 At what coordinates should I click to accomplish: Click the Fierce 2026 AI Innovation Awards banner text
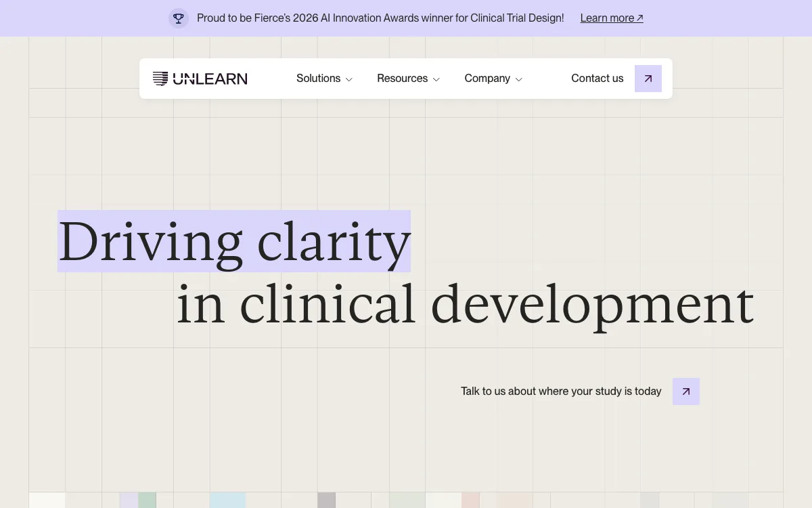[x=380, y=18]
